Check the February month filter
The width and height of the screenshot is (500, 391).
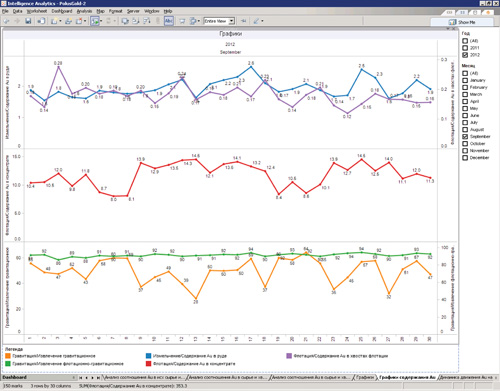pos(465,87)
